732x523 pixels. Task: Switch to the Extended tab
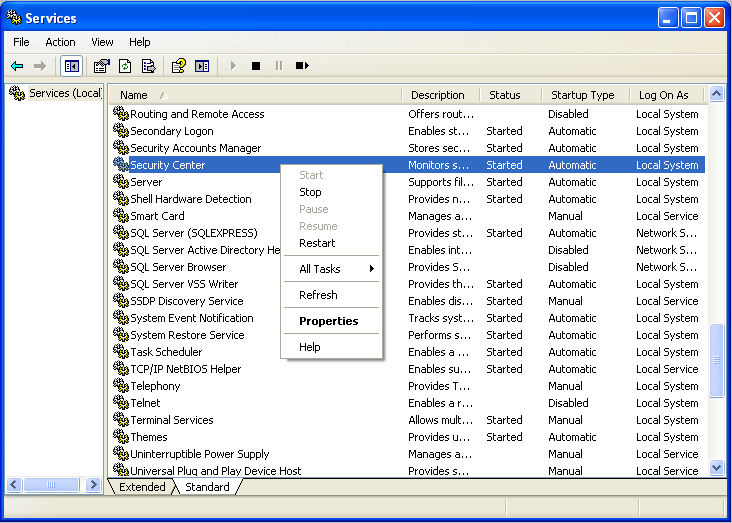click(x=142, y=487)
